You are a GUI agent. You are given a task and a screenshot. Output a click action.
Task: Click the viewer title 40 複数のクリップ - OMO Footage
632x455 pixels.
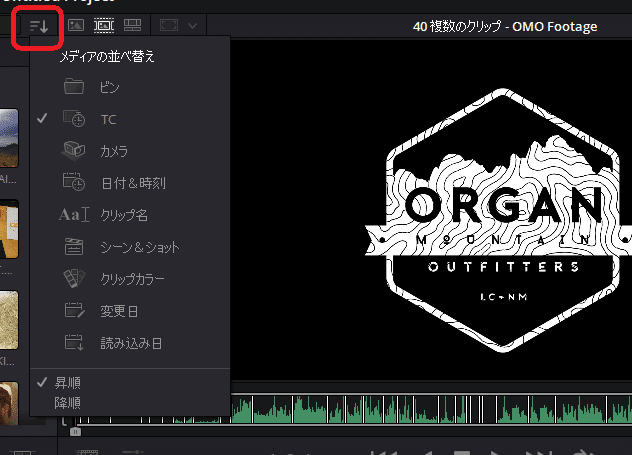[x=505, y=27]
